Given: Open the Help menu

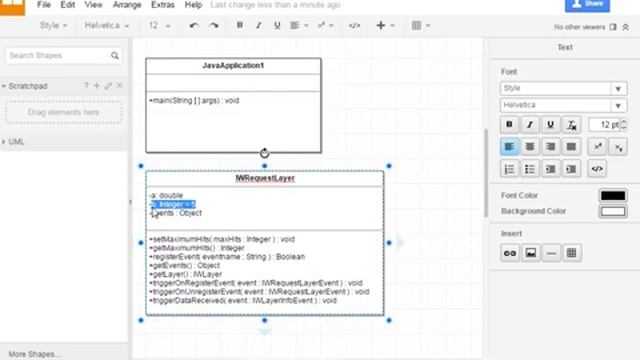Looking at the screenshot, I should click(x=193, y=5).
